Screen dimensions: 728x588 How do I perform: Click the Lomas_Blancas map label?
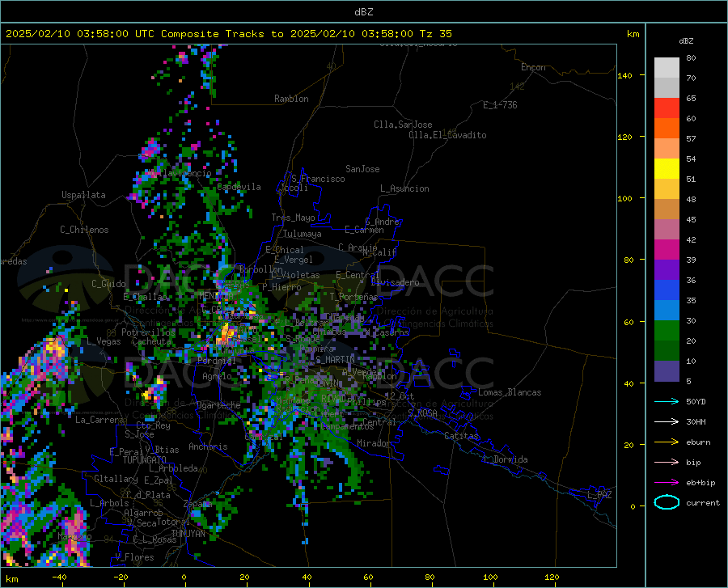(510, 392)
